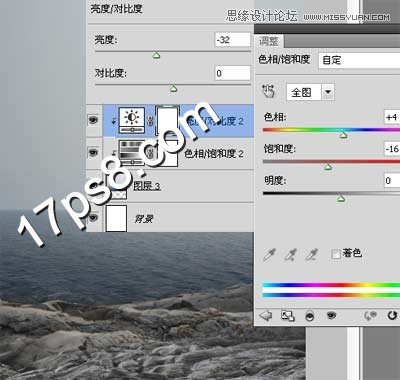Click the brightness slider handle
400x380 pixels.
[x=156, y=55]
